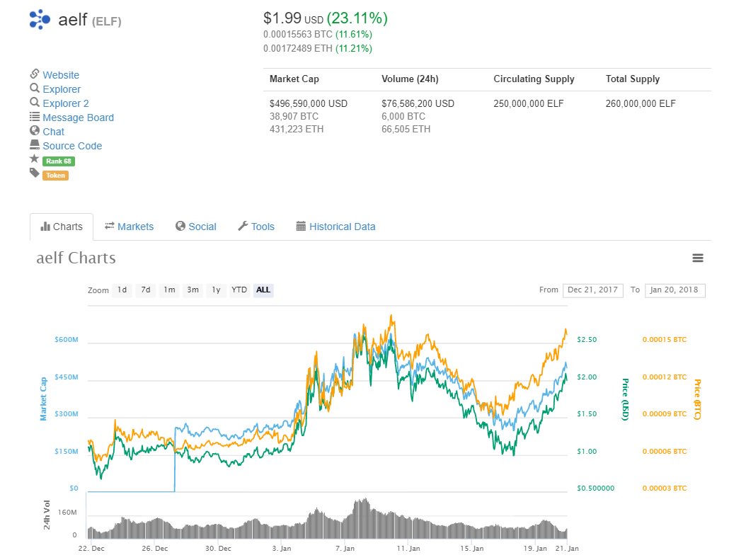
Task: Set chart zoom to 3m
Action: coord(193,290)
